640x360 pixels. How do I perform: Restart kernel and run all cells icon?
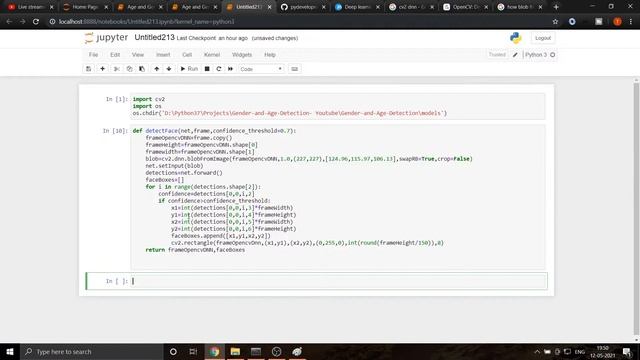[231, 69]
